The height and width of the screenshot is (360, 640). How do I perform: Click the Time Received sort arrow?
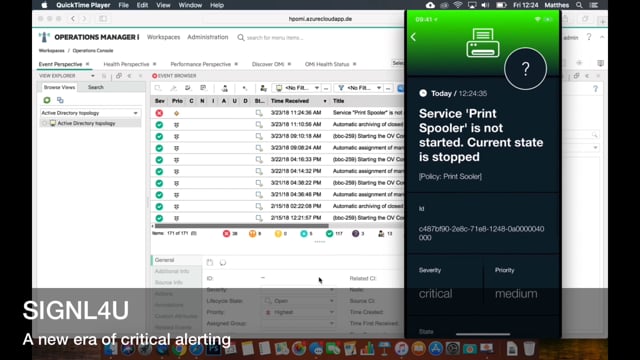point(325,101)
